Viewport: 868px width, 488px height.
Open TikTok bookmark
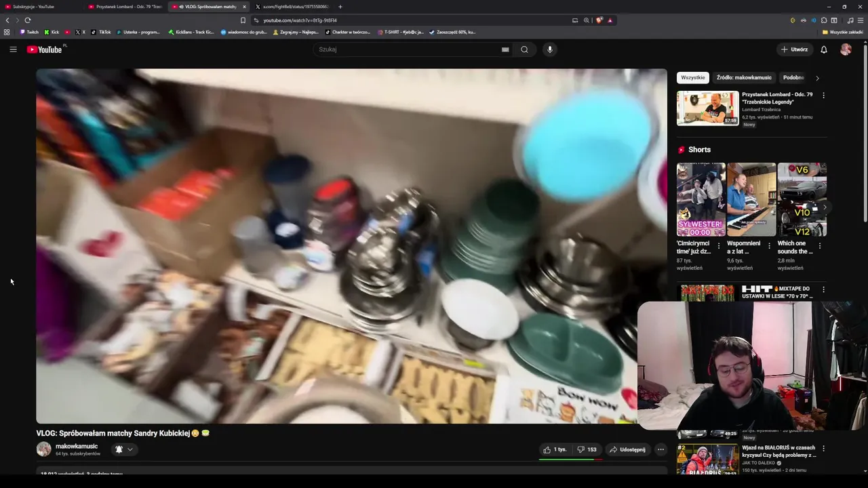pos(101,32)
